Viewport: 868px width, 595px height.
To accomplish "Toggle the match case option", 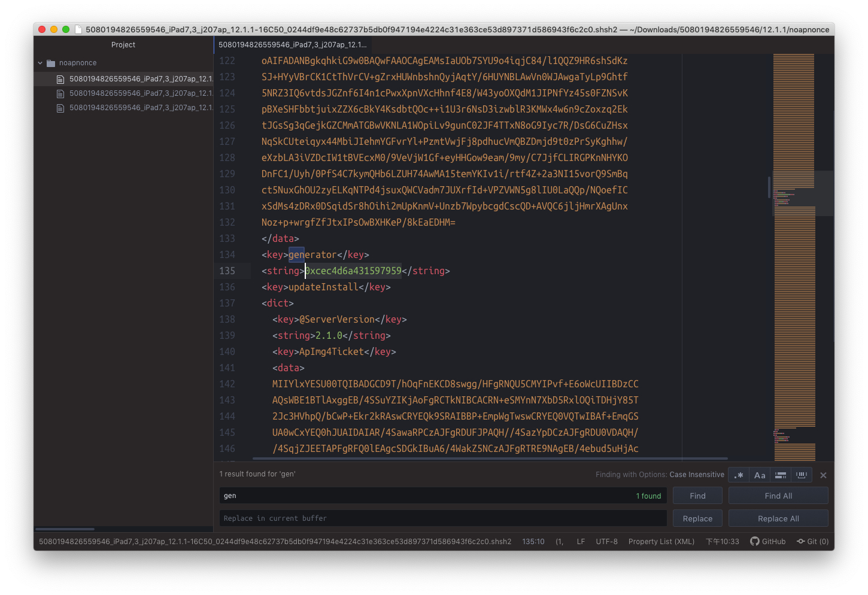I will click(760, 475).
